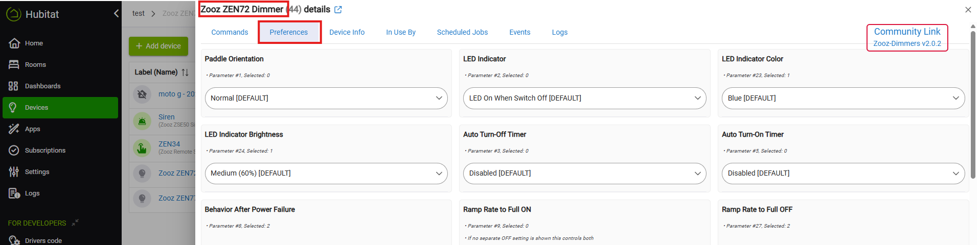The image size is (980, 245).
Task: Collapse the For Developers section icon
Action: coord(75,223)
